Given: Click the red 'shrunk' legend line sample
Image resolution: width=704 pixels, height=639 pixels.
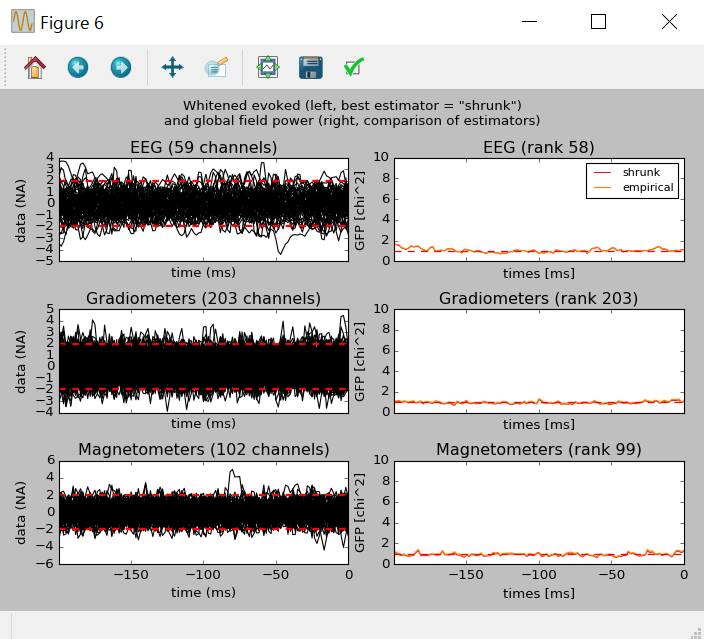Looking at the screenshot, I should click(603, 172).
